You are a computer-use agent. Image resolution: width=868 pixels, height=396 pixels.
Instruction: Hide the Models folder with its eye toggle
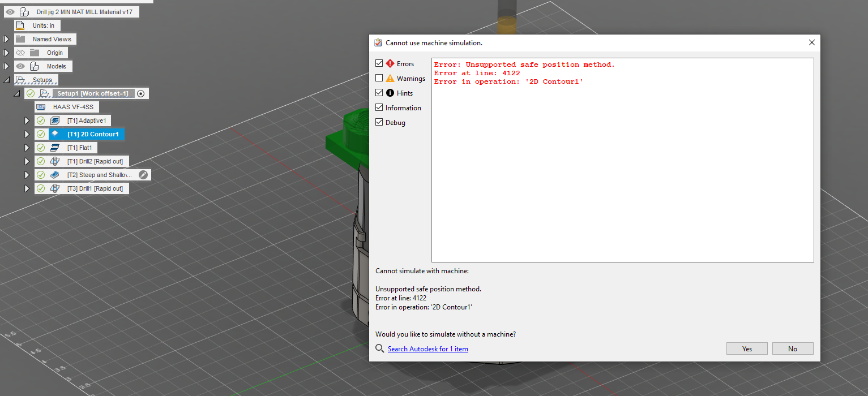click(20, 66)
